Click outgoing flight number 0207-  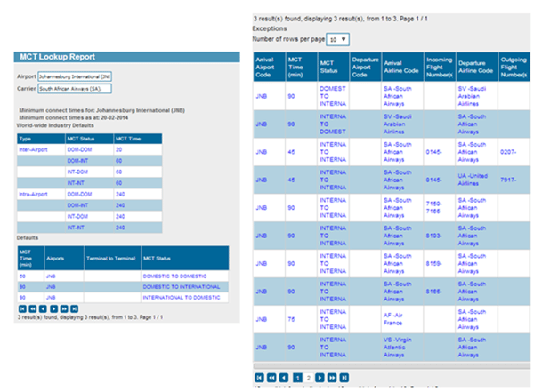(508, 152)
